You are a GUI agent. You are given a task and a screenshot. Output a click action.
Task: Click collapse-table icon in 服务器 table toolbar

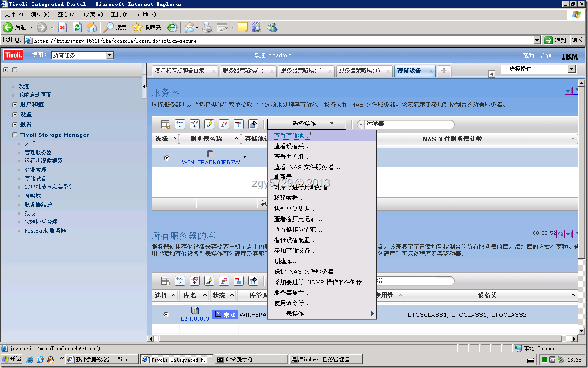click(238, 124)
